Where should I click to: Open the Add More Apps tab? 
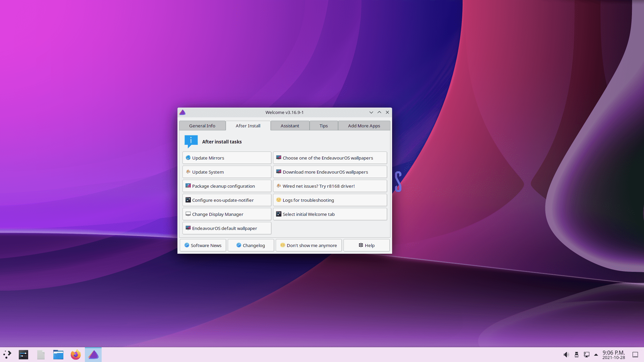[x=364, y=126]
